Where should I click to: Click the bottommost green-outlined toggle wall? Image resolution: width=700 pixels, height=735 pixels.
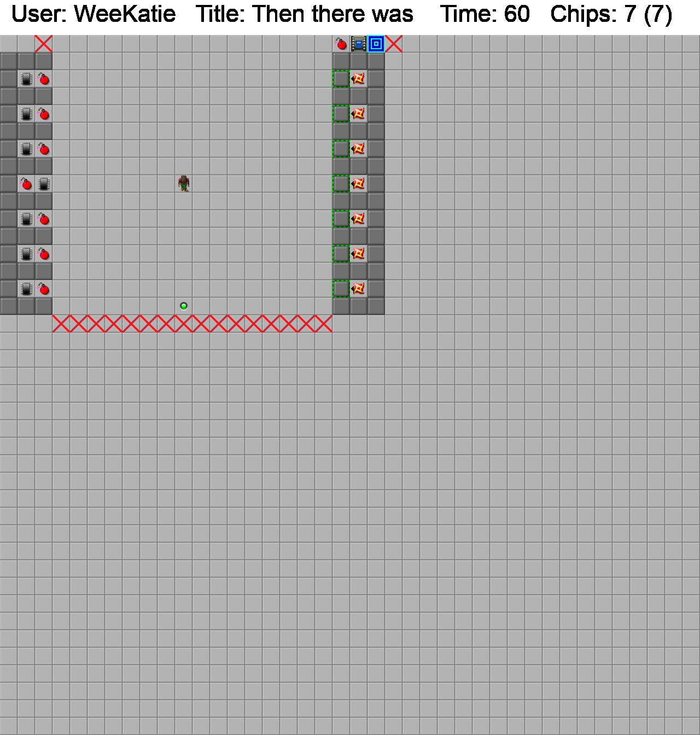click(x=341, y=289)
